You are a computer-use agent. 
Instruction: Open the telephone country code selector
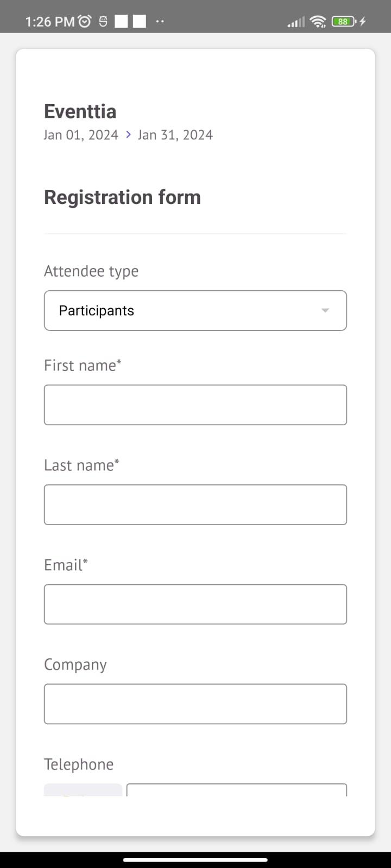[x=83, y=790]
